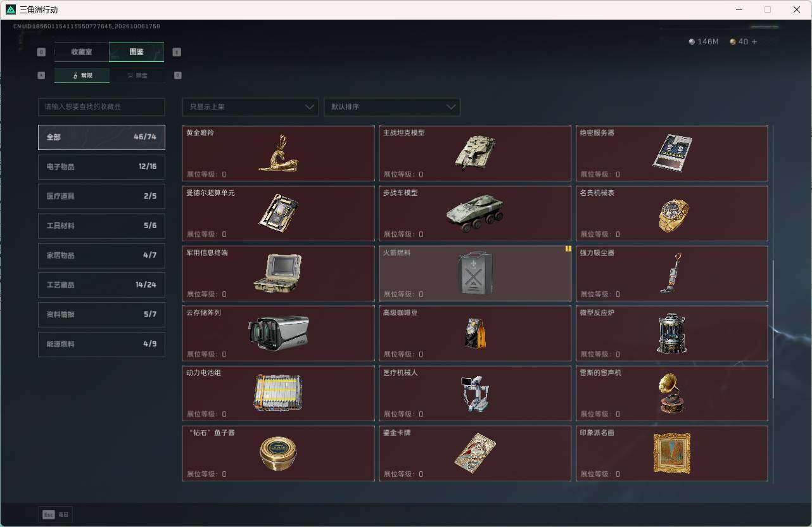812x527 pixels.
Task: Click the plus icon beside 40 currency
Action: click(x=754, y=42)
